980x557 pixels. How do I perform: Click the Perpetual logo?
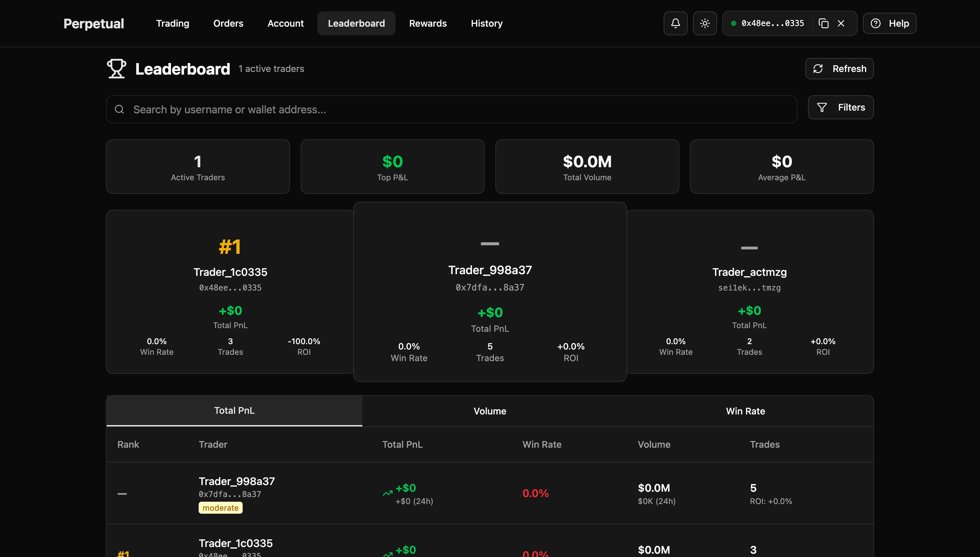tap(94, 23)
